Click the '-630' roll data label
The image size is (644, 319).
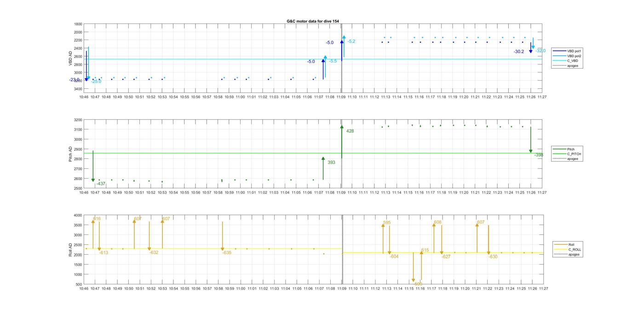(x=493, y=257)
